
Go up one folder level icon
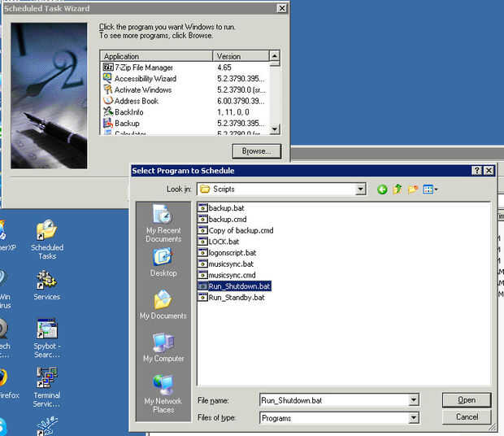click(398, 190)
